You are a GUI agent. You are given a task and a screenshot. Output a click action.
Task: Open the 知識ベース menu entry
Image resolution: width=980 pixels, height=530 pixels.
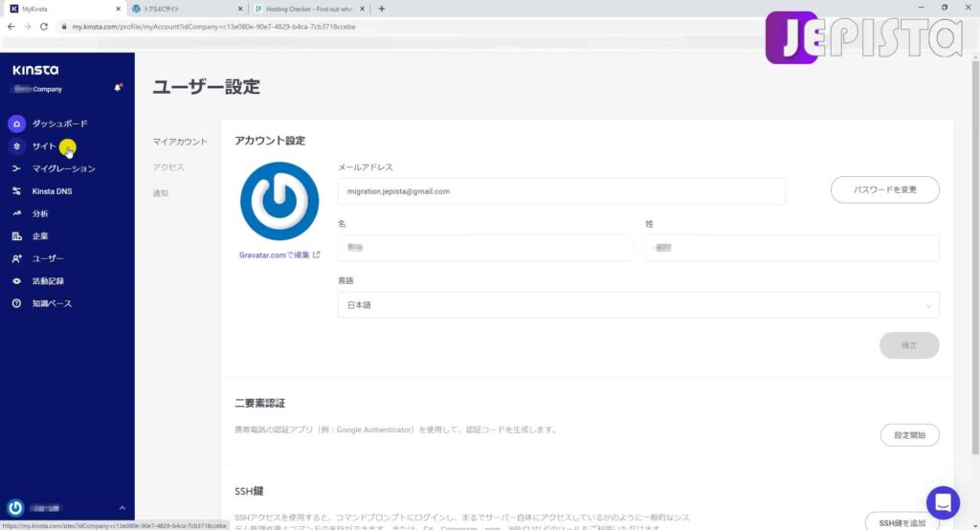pos(52,304)
